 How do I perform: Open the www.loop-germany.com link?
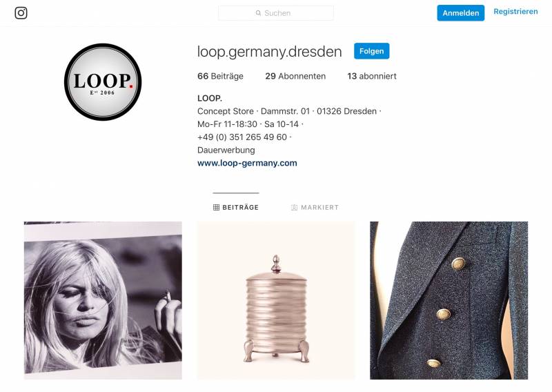[x=247, y=163]
